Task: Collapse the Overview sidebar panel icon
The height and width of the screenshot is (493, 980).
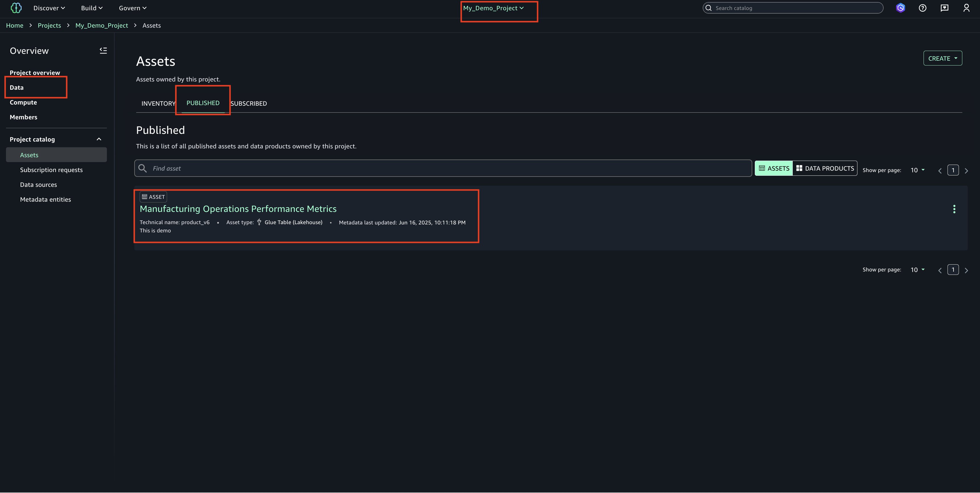Action: [x=103, y=51]
